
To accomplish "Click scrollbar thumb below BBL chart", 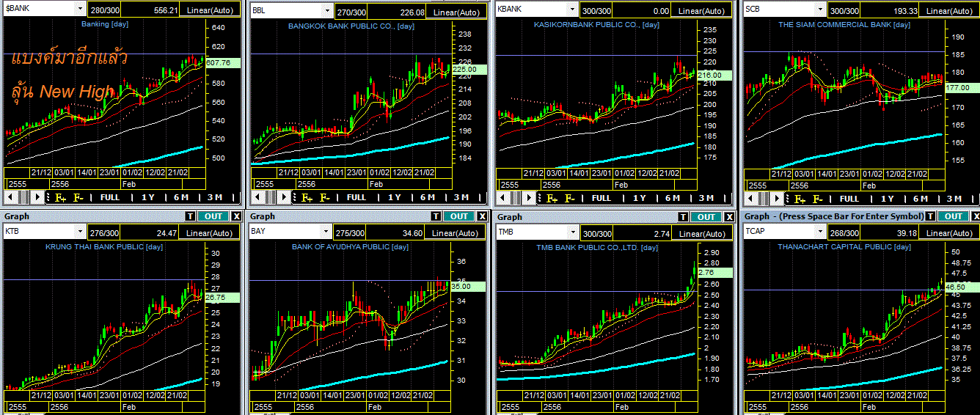I will pyautogui.click(x=269, y=197).
